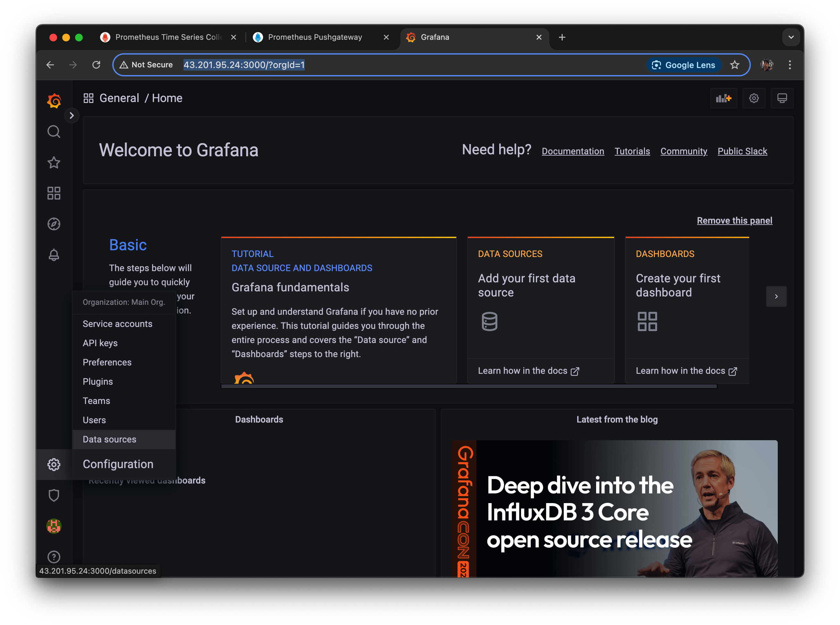This screenshot has height=625, width=840.
Task: Click the horizontal scrollbar under setup cards
Action: click(x=468, y=386)
